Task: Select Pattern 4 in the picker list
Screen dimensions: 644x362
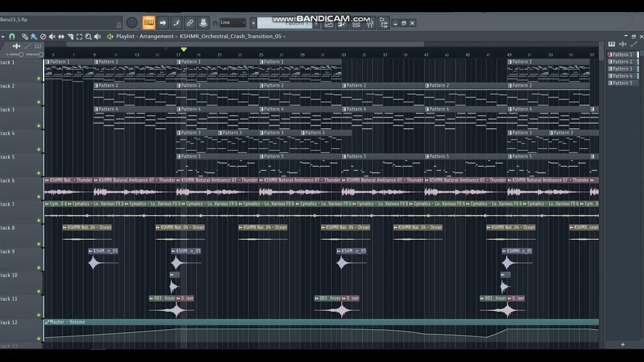Action: coord(622,76)
